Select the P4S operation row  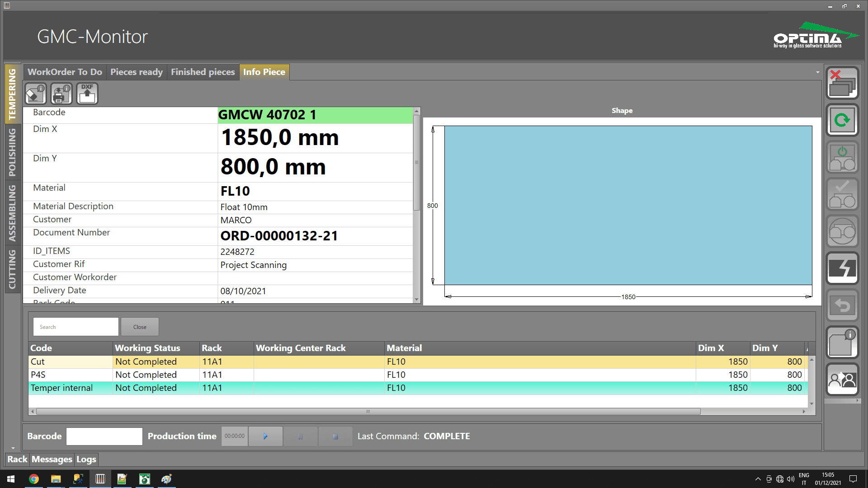(418, 375)
